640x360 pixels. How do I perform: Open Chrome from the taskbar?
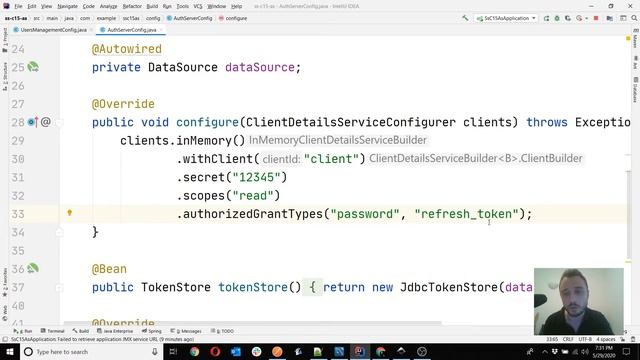tap(194, 351)
